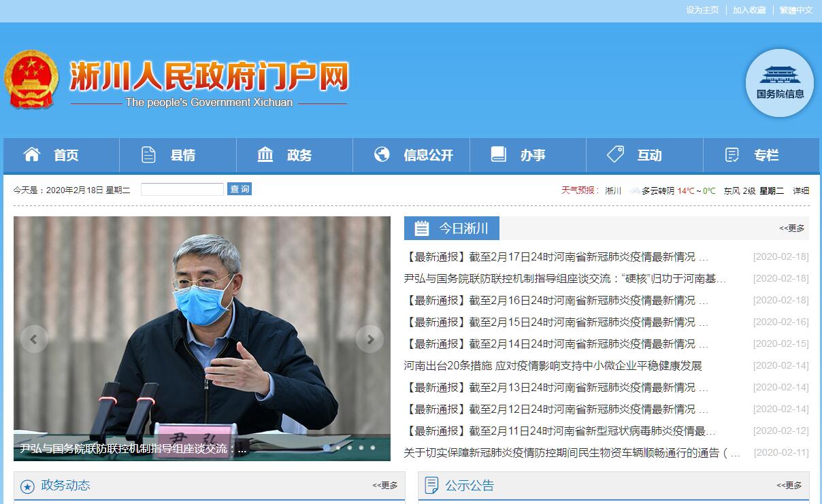Image resolution: width=822 pixels, height=504 pixels.
Task: Click the national emblem logo
Action: point(31,80)
